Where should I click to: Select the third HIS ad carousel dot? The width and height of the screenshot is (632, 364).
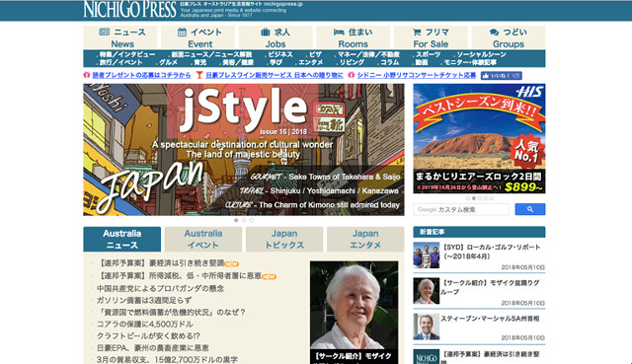pos(480,198)
